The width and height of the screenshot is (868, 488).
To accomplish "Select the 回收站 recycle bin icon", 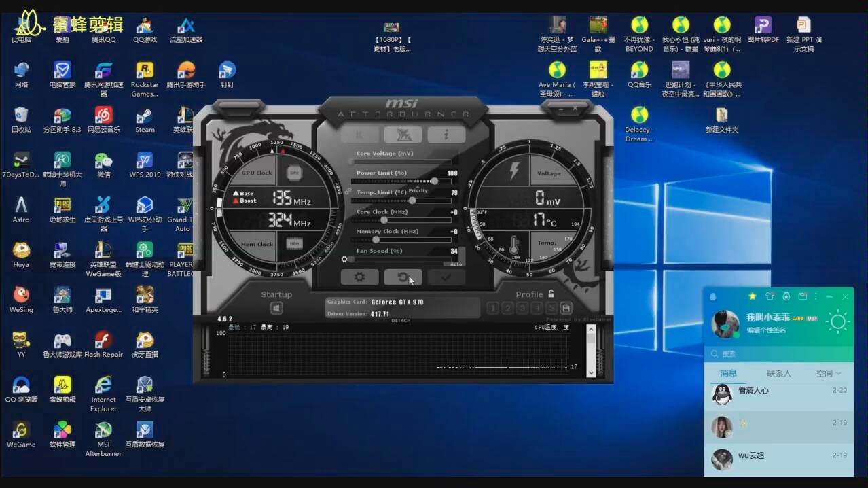I will coord(21,120).
